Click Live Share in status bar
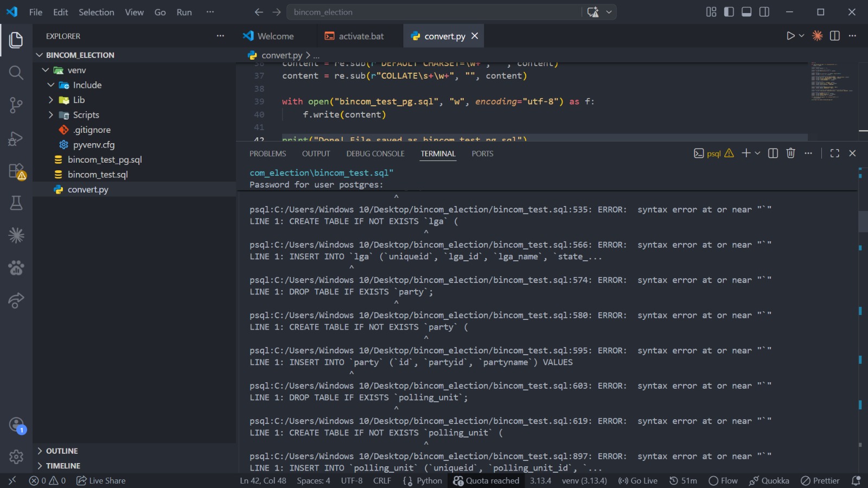Image resolution: width=868 pixels, height=488 pixels. click(x=101, y=480)
